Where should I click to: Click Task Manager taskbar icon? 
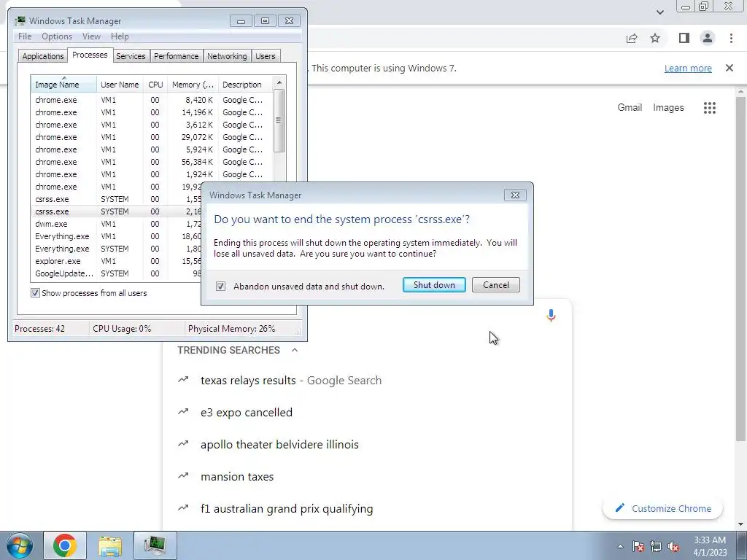pos(155,545)
